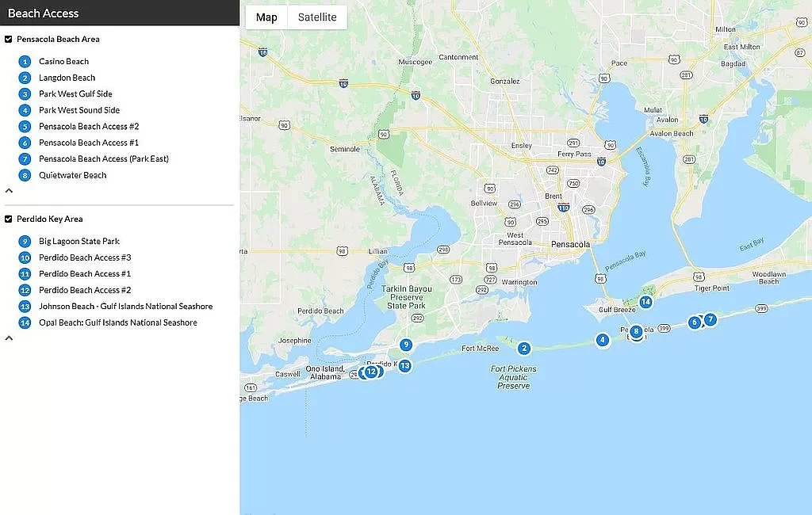Select map marker 7 on the map

pyautogui.click(x=710, y=319)
